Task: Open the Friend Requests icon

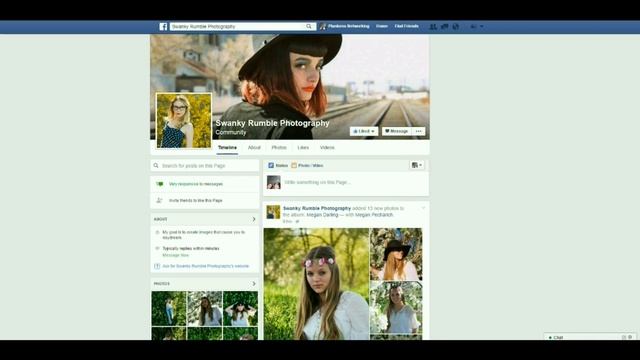Action: [433, 27]
